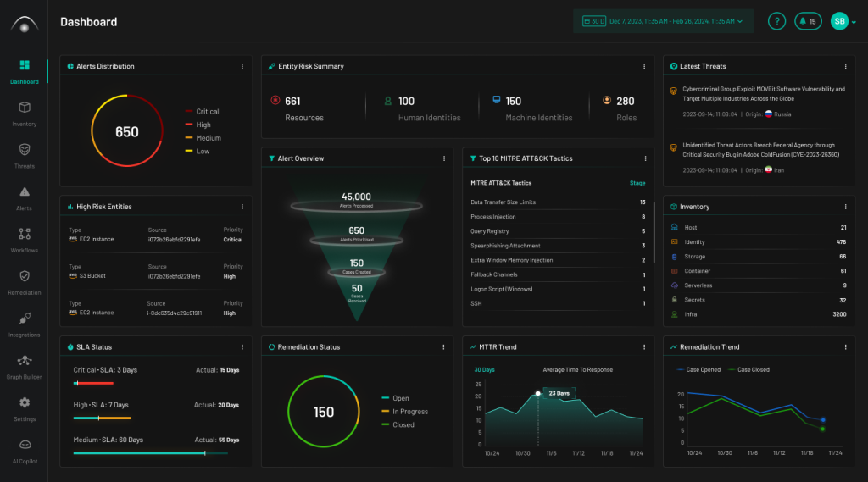Toggle the Open remediation legend item
Screen dimensions: 868x482
coord(395,398)
